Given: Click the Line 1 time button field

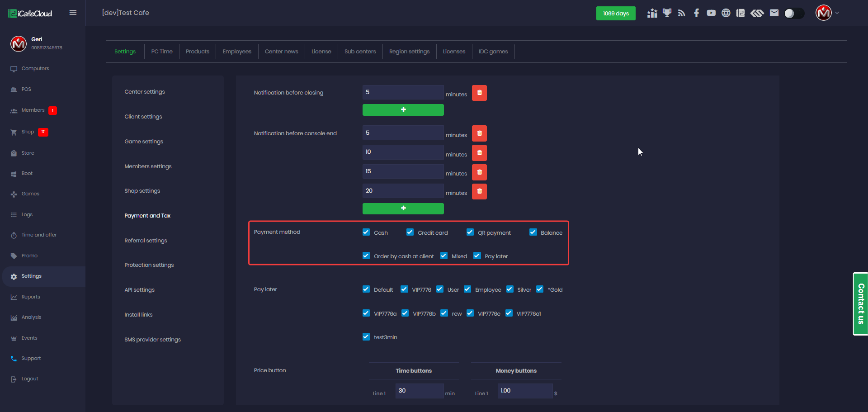Looking at the screenshot, I should pos(419,391).
